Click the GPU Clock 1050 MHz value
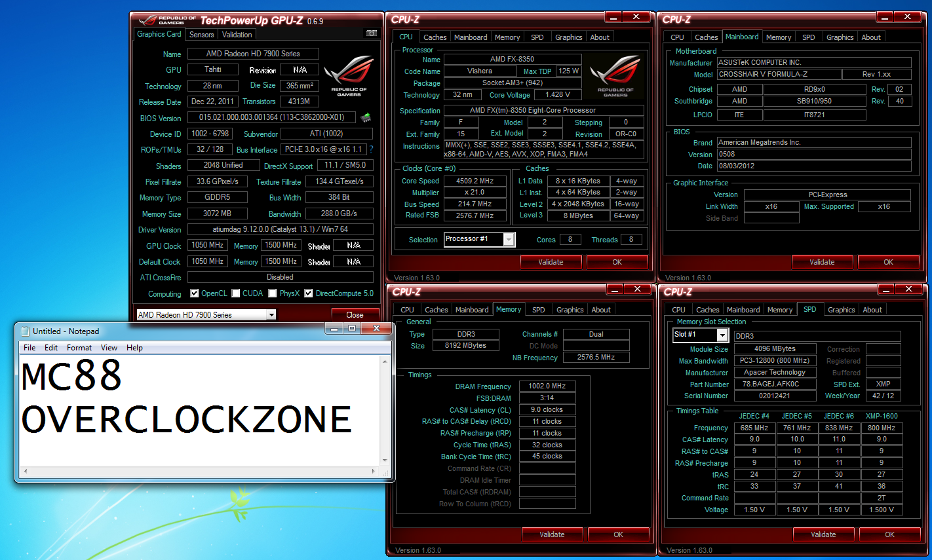This screenshot has width=932, height=560. [x=208, y=245]
